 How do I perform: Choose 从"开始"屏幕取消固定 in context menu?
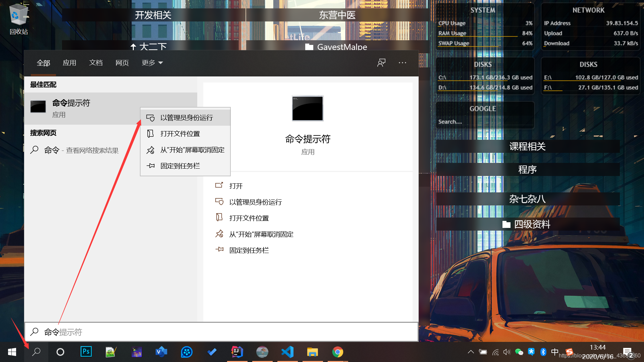coord(185,150)
